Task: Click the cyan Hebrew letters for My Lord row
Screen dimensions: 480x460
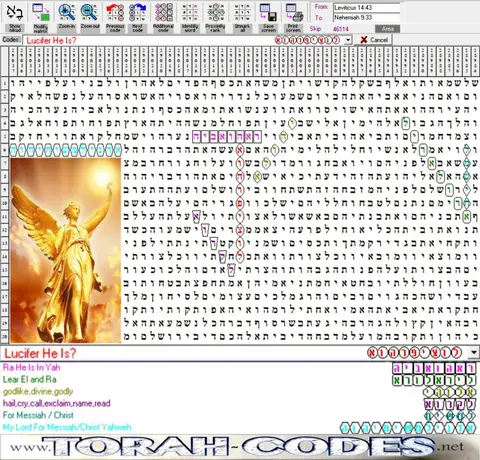Action: pos(408,428)
